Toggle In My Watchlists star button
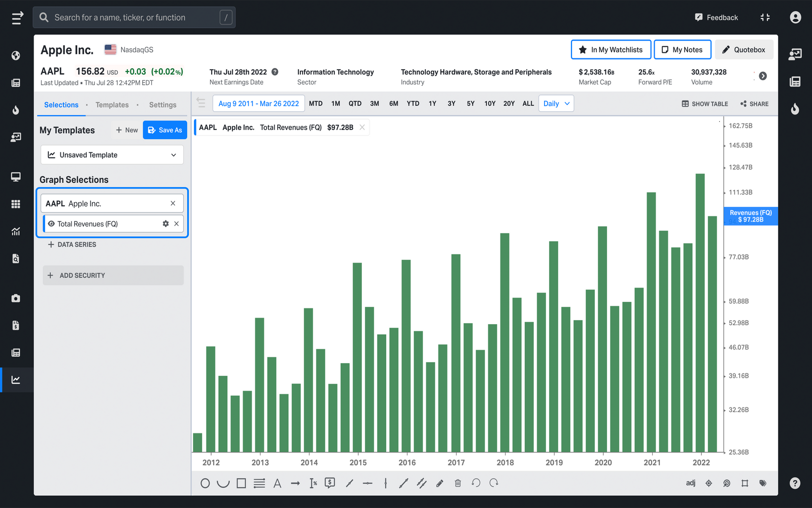This screenshot has width=812, height=508. (611, 50)
